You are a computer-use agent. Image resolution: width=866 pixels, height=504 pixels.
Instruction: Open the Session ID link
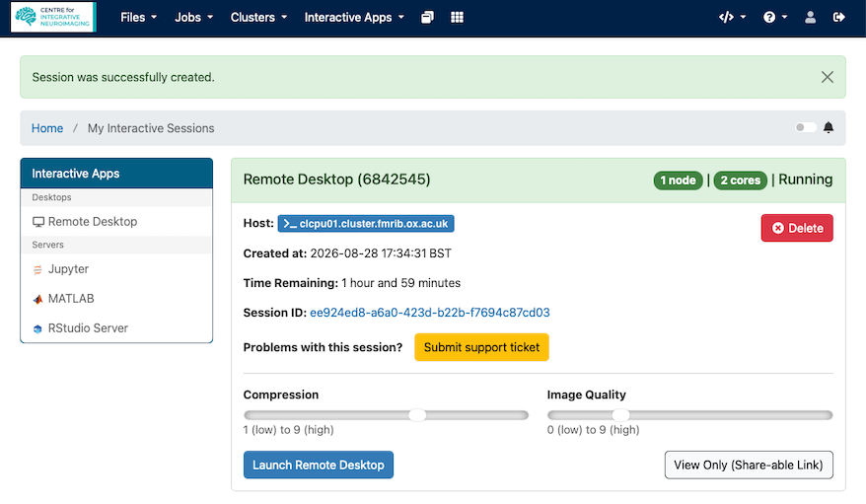[x=430, y=313]
